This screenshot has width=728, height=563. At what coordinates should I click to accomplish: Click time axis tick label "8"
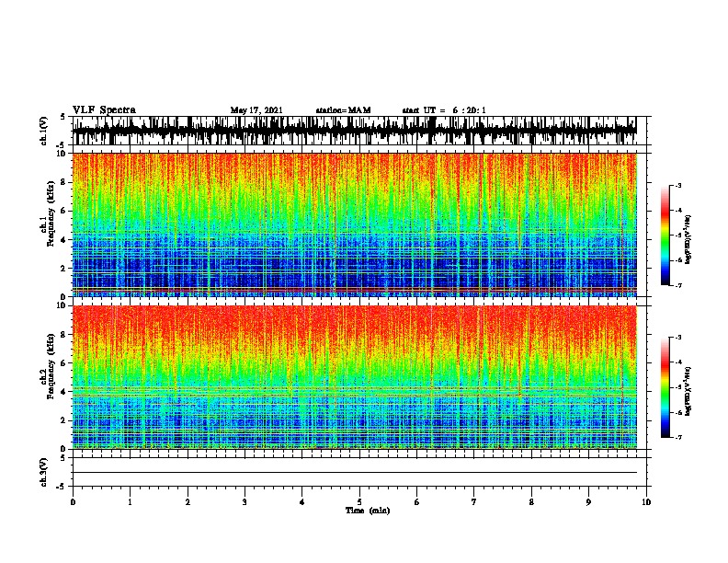tap(531, 501)
